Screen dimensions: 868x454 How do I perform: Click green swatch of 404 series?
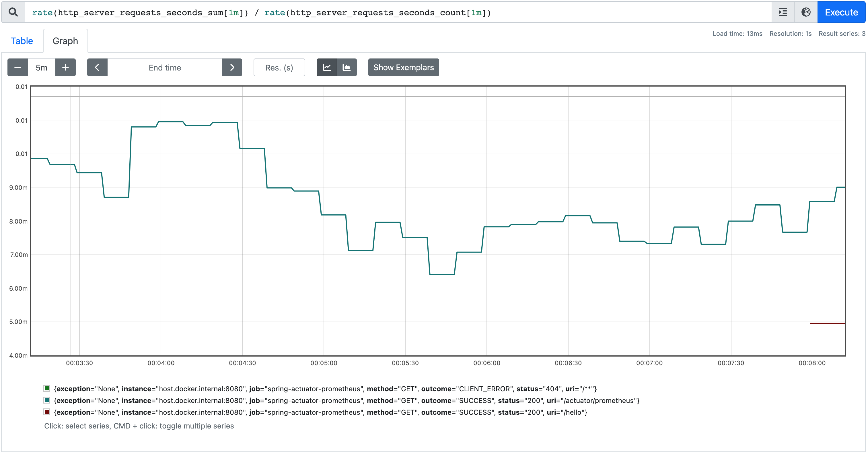(47, 388)
